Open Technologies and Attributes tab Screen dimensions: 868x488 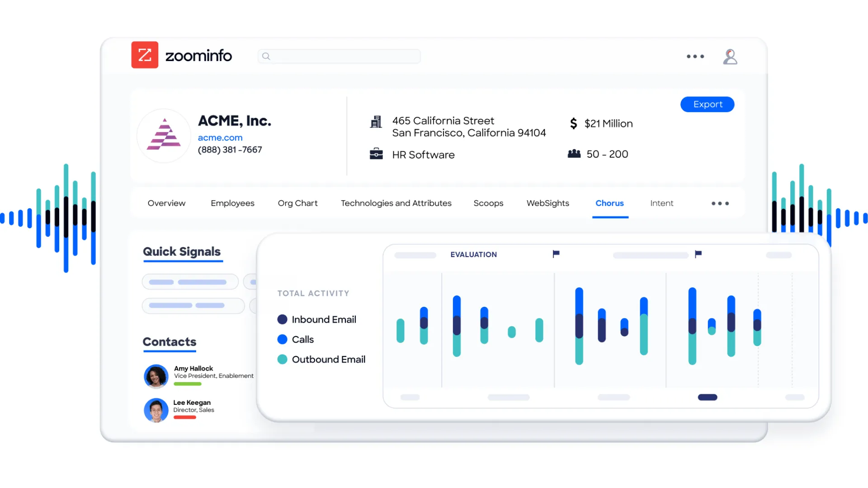pos(396,203)
